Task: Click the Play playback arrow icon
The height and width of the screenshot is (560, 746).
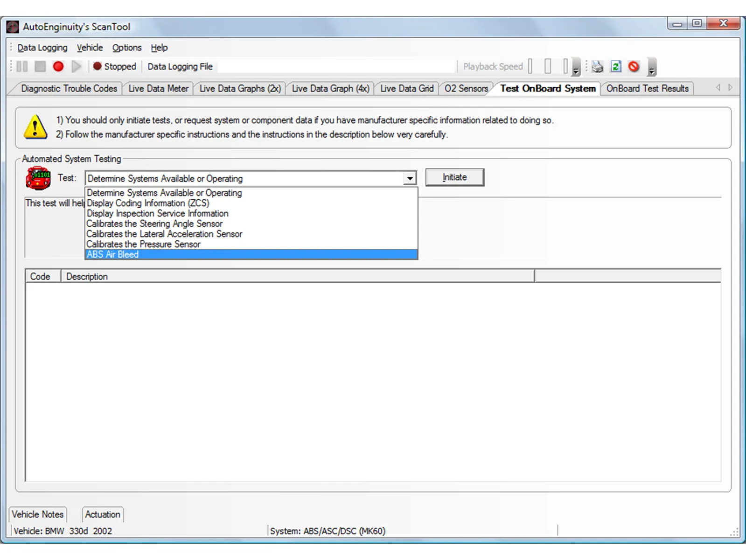Action: click(x=77, y=67)
